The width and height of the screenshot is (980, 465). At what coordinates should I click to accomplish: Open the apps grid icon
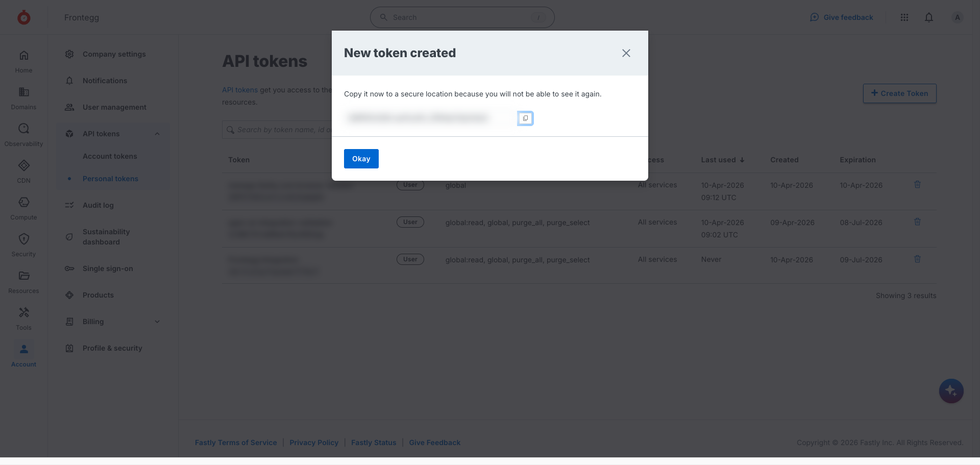(x=904, y=17)
